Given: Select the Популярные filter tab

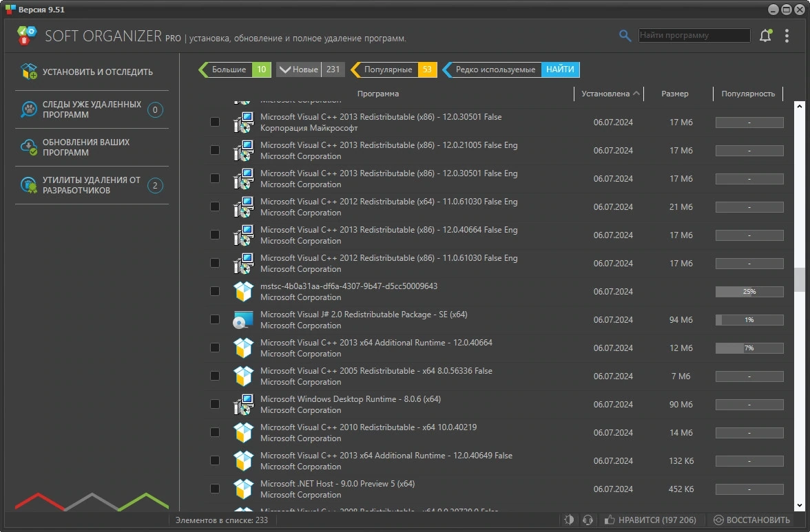Looking at the screenshot, I should point(394,69).
